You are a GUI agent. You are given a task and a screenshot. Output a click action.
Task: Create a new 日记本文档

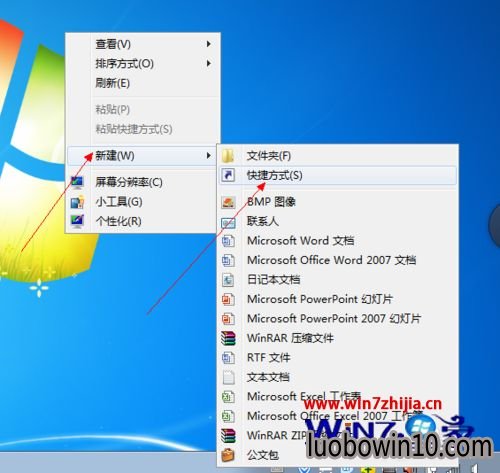coord(338,279)
